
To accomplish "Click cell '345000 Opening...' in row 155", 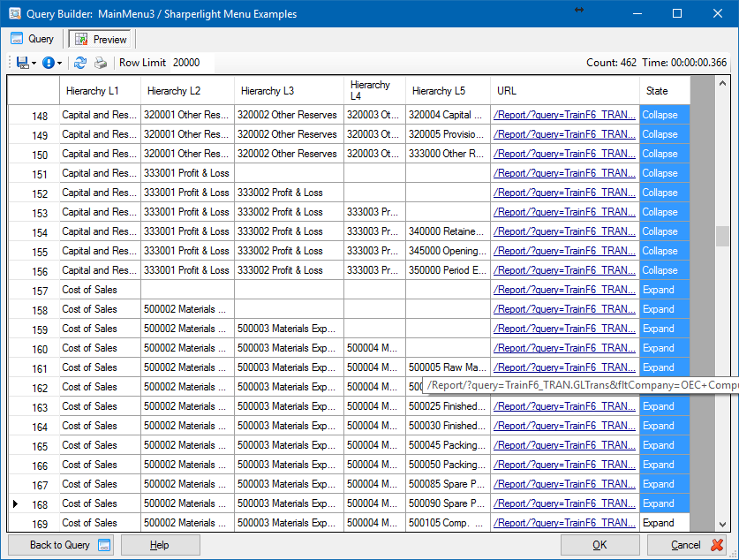I will click(448, 251).
